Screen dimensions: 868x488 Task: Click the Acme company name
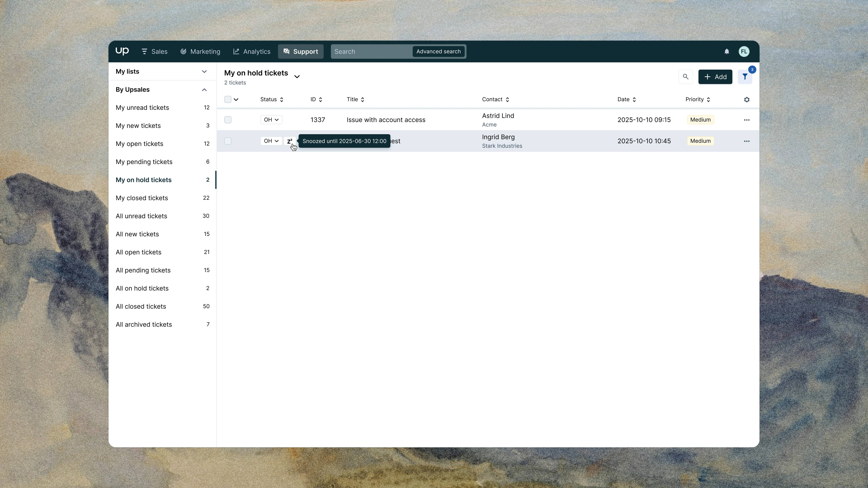pos(489,125)
